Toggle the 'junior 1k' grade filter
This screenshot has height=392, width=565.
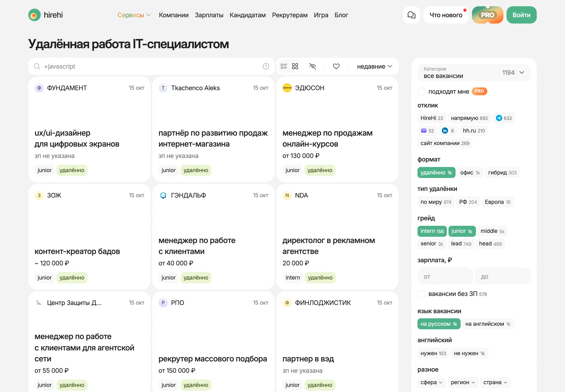462,231
